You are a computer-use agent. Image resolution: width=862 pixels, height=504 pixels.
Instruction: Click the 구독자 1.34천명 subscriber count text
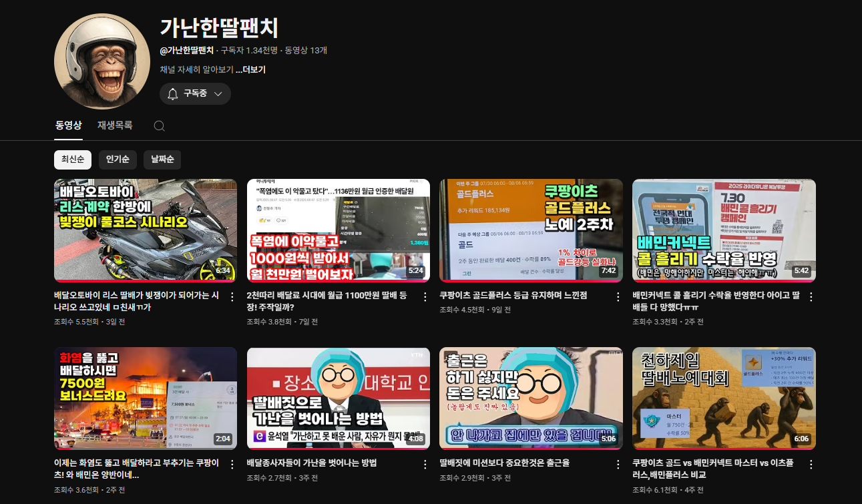click(x=249, y=51)
